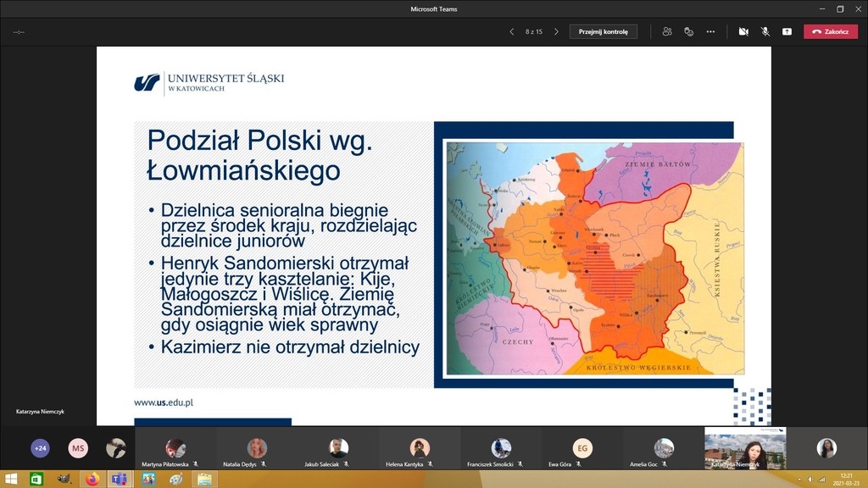The image size is (868, 488).
Task: Open GIMP from the taskbar
Action: click(x=64, y=480)
